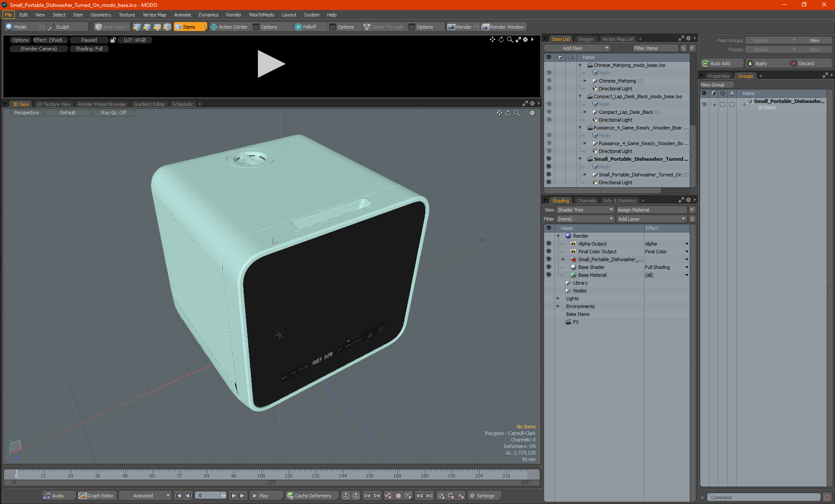Image resolution: width=835 pixels, height=504 pixels.
Task: Switch to the Images tab
Action: click(x=585, y=39)
